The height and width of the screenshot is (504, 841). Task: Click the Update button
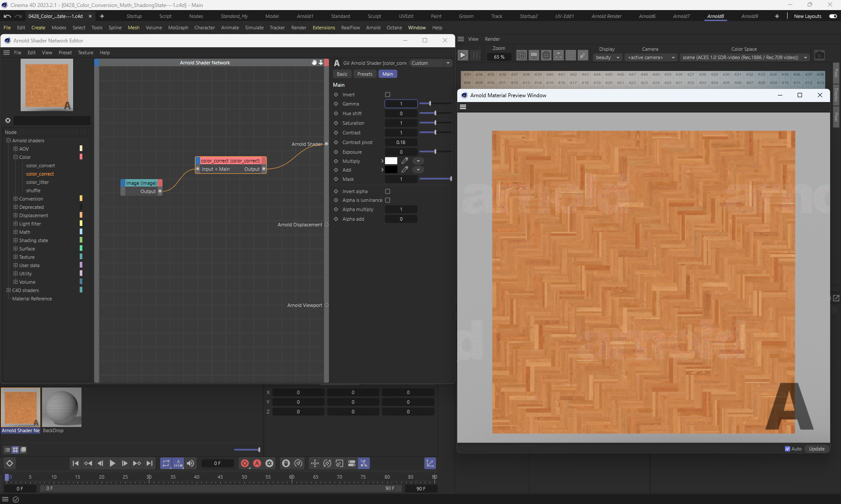click(816, 449)
